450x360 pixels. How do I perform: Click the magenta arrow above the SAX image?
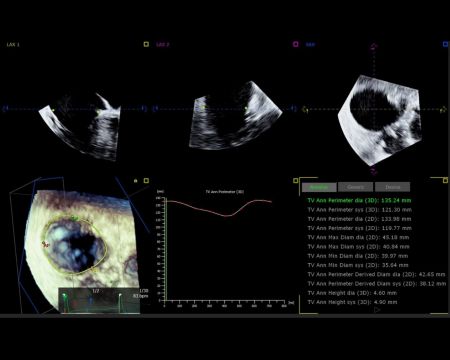click(374, 46)
